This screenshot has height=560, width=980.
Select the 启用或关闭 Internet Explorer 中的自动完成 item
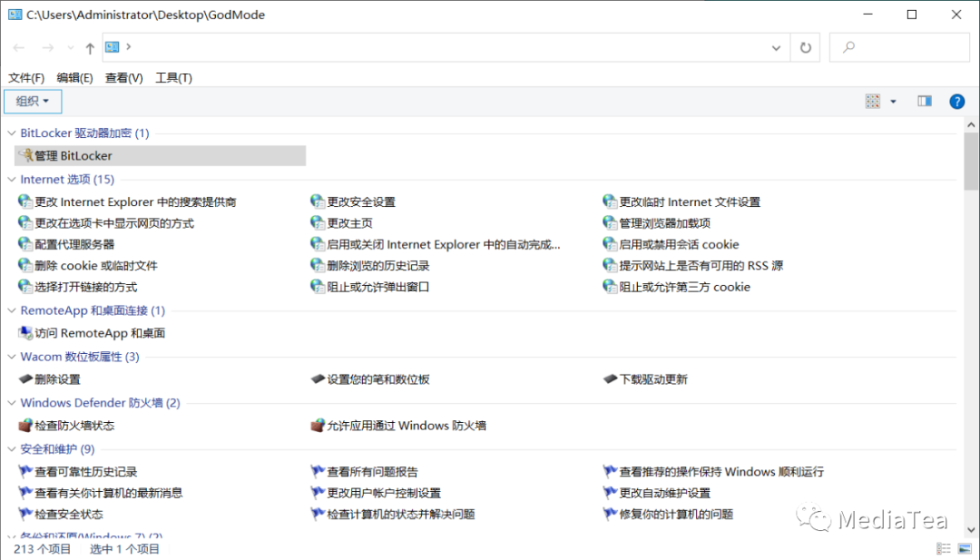(444, 244)
